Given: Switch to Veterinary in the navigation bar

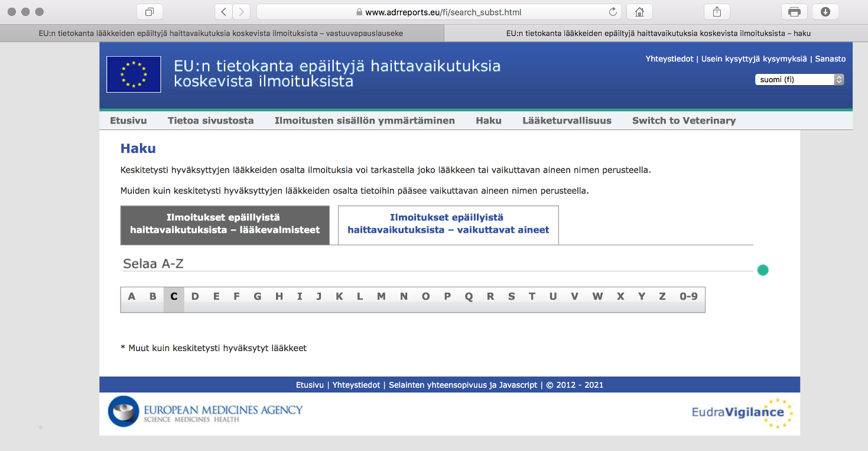Looking at the screenshot, I should pos(684,121).
